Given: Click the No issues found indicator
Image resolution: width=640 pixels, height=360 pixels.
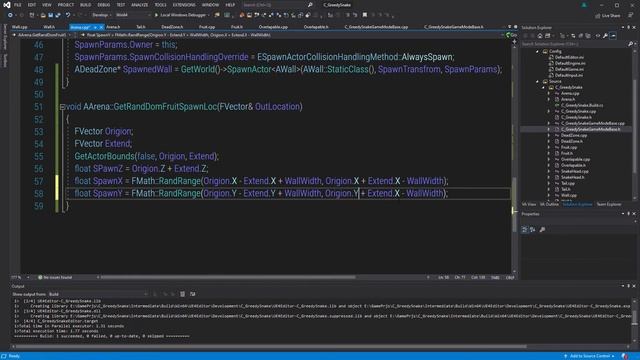Looking at the screenshot, I should coord(55,278).
